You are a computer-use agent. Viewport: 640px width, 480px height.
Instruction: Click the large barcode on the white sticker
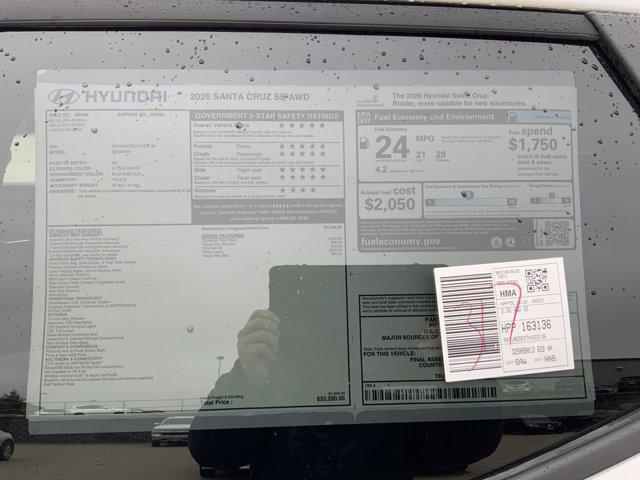472,322
